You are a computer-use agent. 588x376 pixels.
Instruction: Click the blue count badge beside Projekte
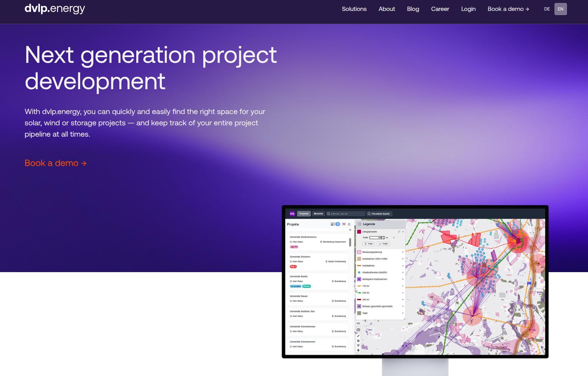point(338,224)
